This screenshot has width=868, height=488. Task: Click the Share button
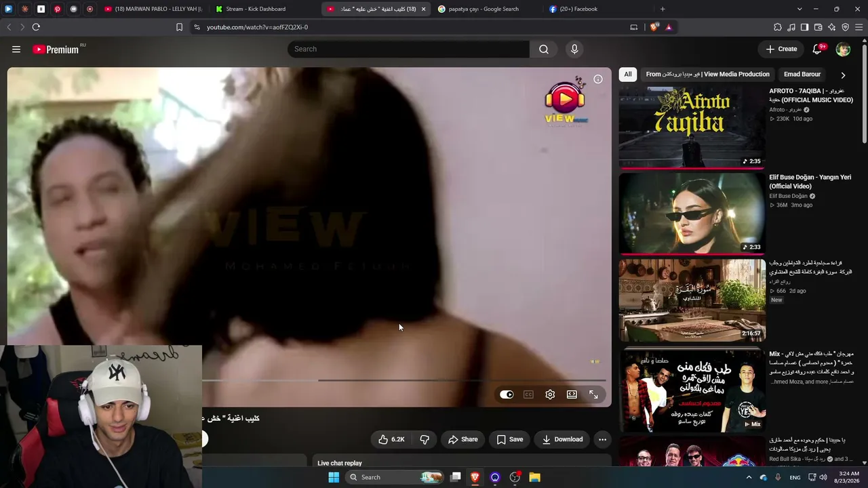[x=463, y=439]
